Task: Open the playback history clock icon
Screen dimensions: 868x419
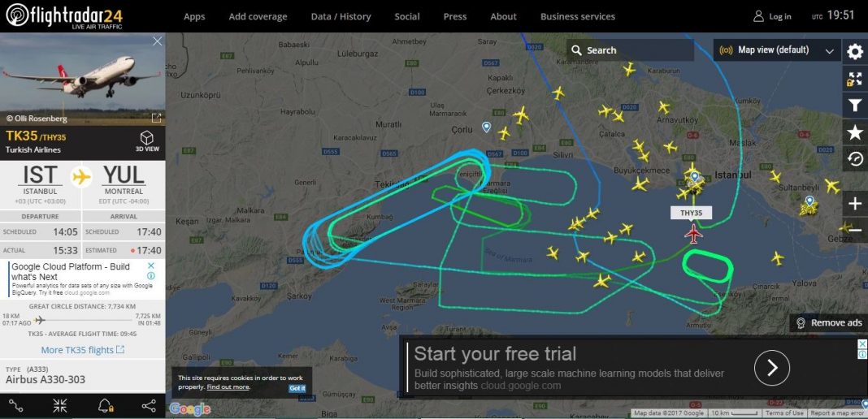Action: (855, 158)
